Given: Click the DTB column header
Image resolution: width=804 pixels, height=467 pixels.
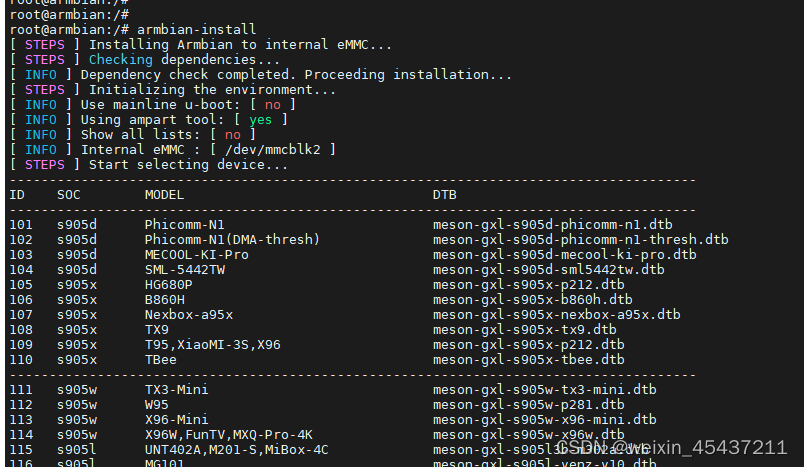Looking at the screenshot, I should (x=444, y=194).
